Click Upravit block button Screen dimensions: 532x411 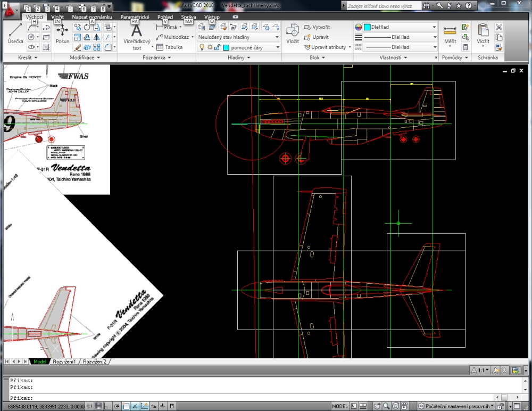pyautogui.click(x=317, y=37)
